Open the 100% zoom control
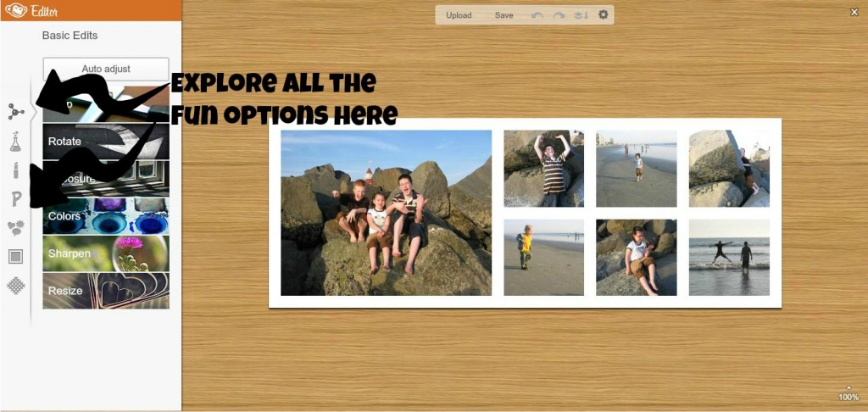Screen dimensions: 868x412 pyautogui.click(x=848, y=393)
